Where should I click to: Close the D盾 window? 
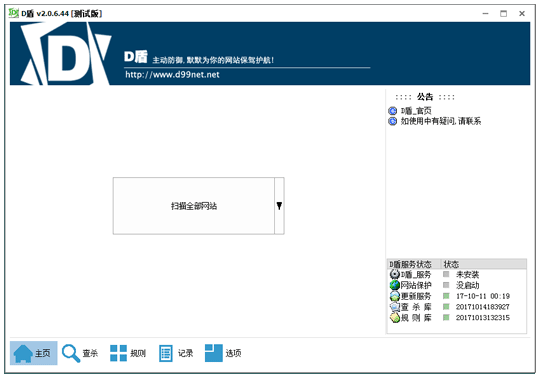522,14
